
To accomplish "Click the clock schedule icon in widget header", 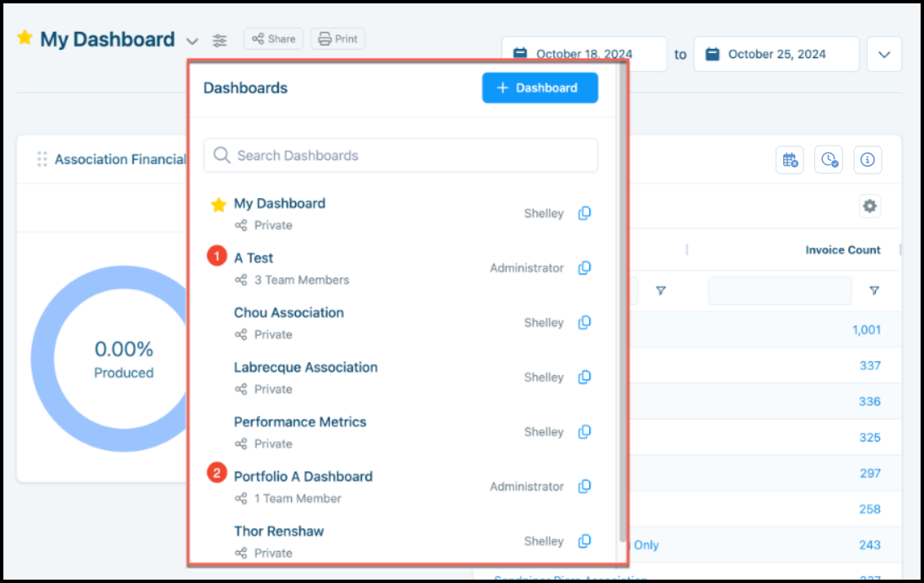I will click(829, 159).
